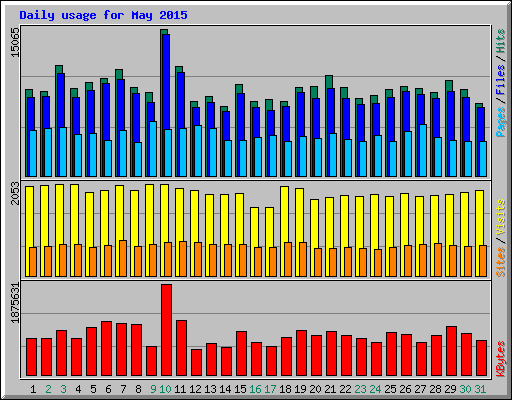The image size is (512, 400).
Task: Click green day label 31
Action: tap(480, 389)
